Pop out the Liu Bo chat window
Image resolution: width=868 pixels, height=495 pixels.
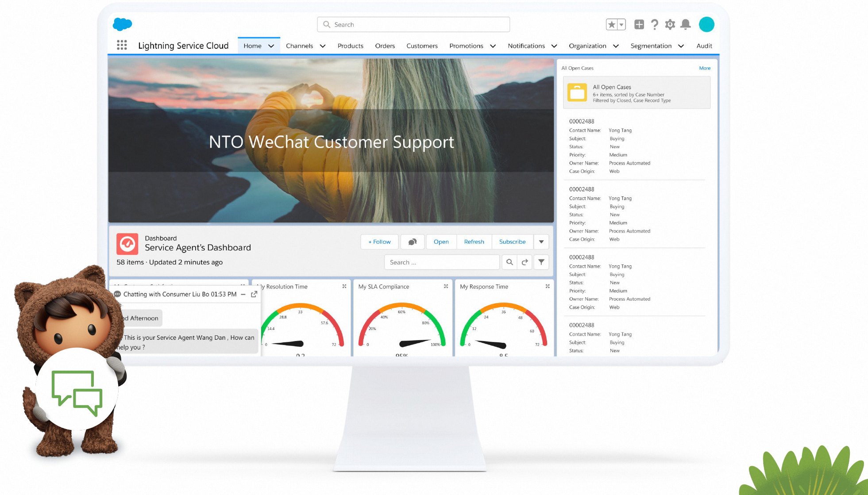pos(254,294)
